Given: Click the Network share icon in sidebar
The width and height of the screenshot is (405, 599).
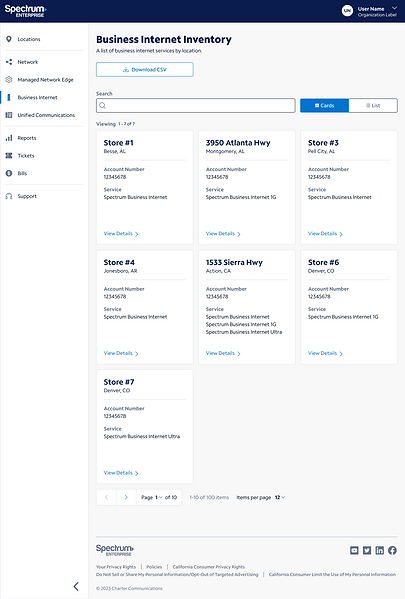Looking at the screenshot, I should 9,62.
